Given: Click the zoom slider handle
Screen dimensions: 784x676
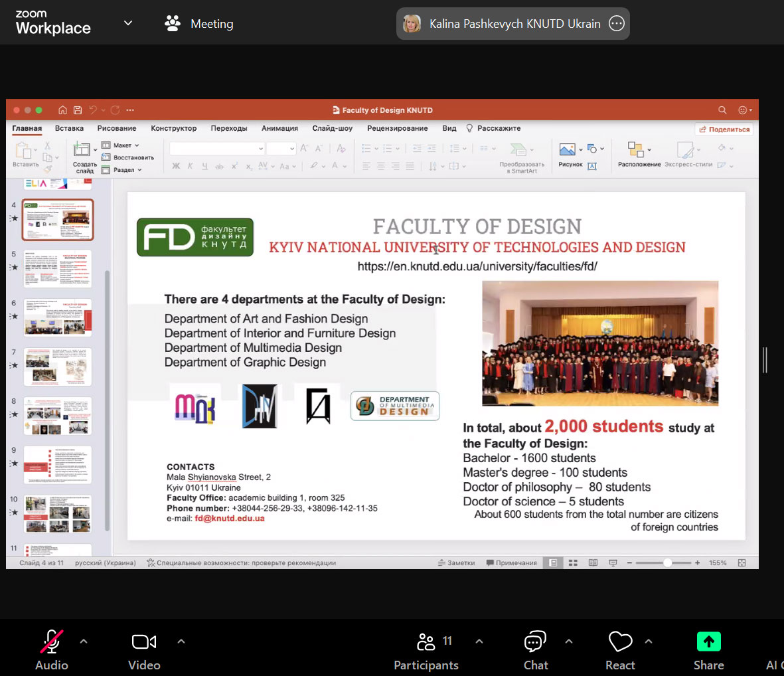Looking at the screenshot, I should coord(668,563).
